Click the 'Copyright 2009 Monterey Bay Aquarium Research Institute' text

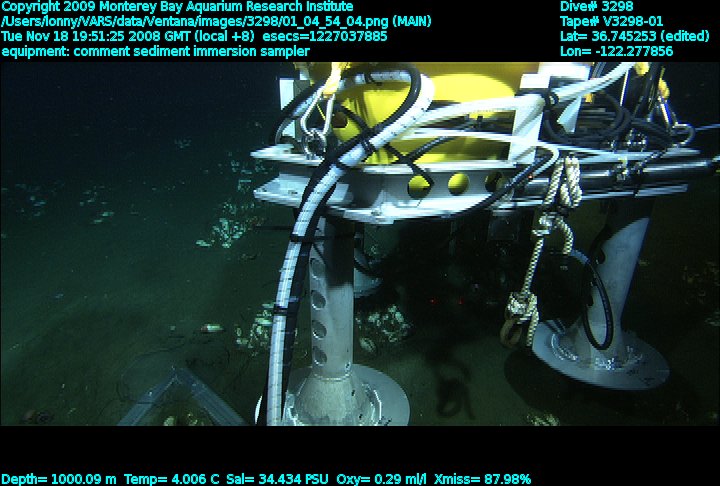177,7
